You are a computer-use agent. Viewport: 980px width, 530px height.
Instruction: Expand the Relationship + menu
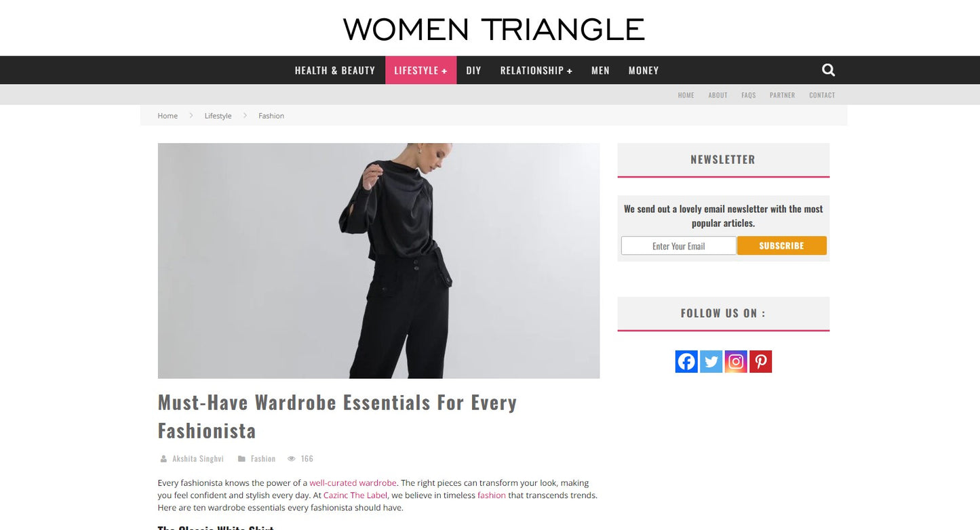pyautogui.click(x=536, y=70)
